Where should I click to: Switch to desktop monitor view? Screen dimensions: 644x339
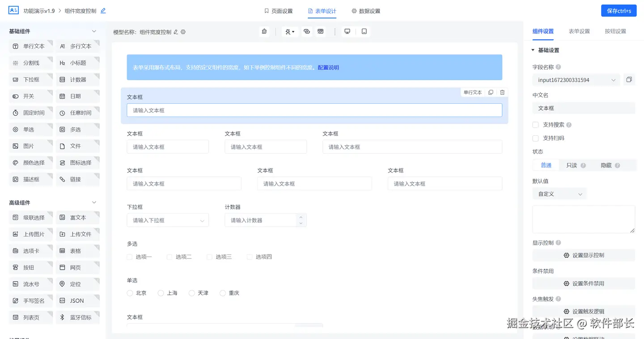click(347, 31)
